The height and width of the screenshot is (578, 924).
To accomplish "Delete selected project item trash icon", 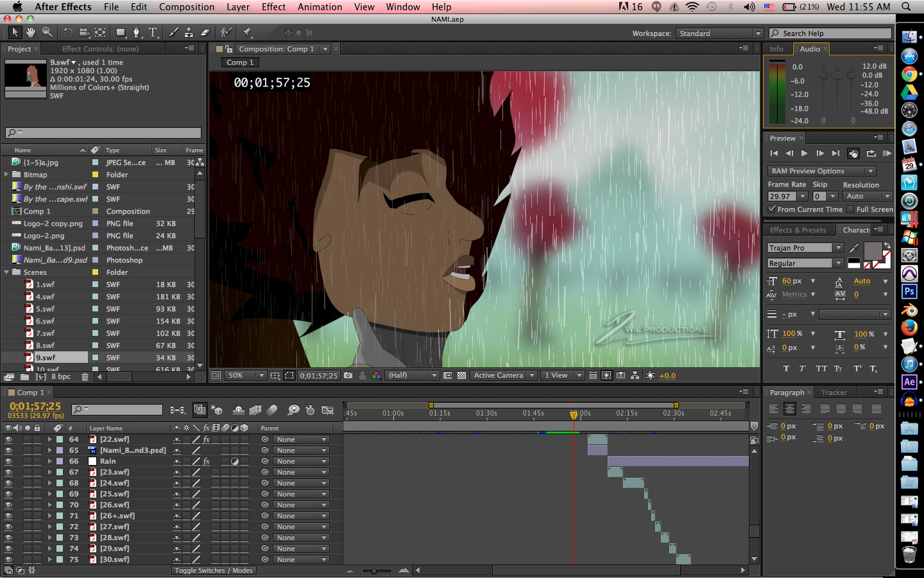I will [x=85, y=377].
